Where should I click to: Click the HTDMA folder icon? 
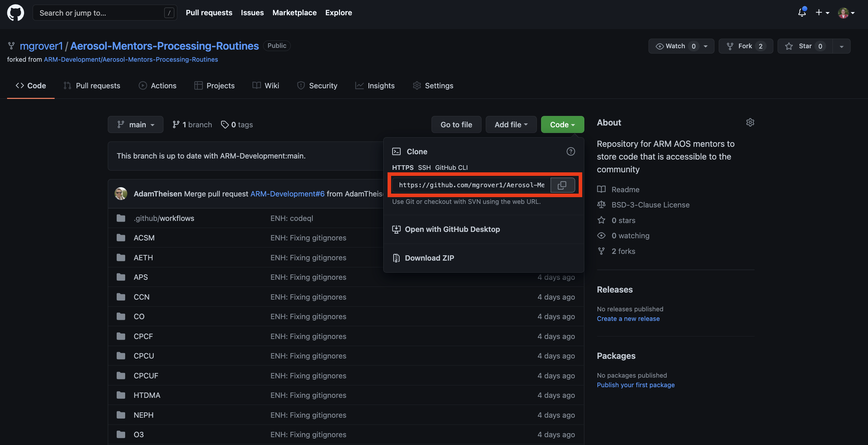point(121,395)
